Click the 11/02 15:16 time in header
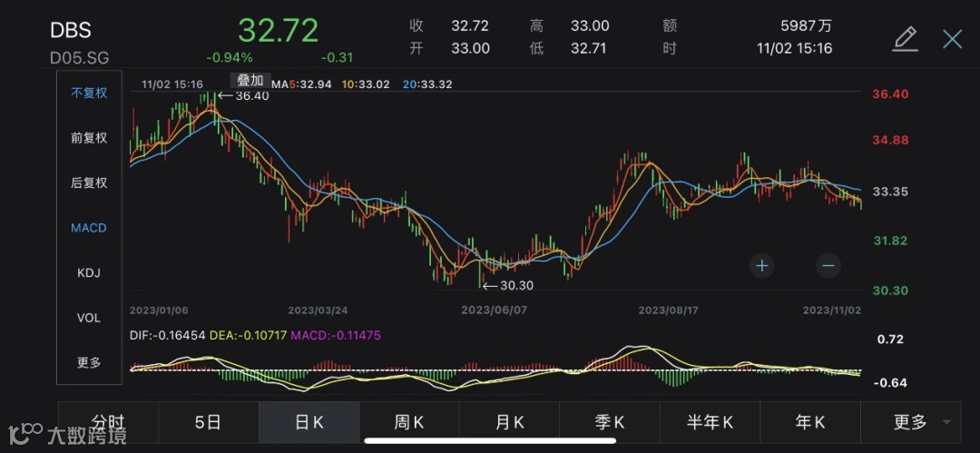The image size is (980, 453). coord(794,48)
